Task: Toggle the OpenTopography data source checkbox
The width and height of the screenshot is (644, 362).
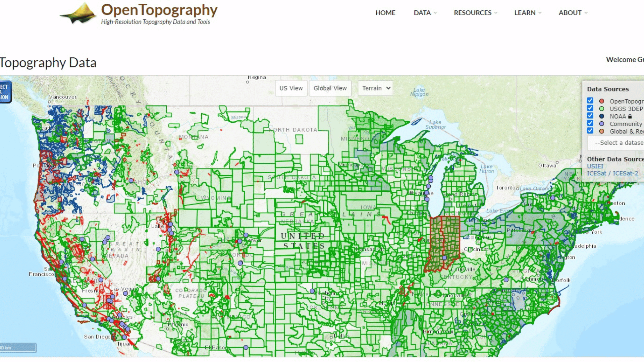Action: (x=590, y=101)
